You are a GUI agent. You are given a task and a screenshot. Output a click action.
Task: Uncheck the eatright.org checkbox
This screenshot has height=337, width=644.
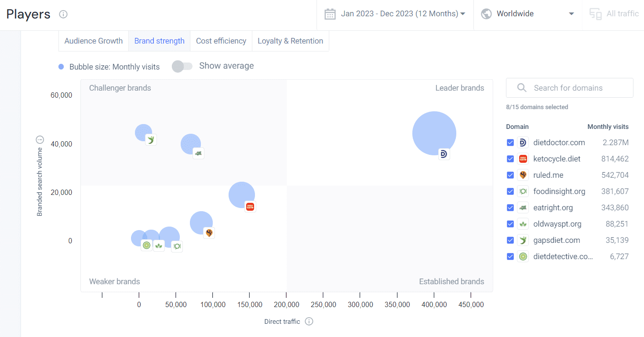(x=510, y=208)
